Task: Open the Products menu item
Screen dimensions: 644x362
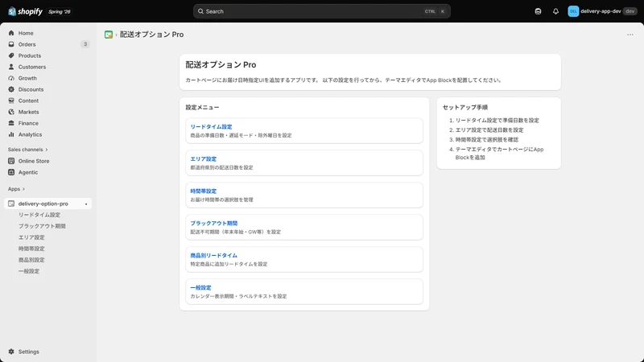Action: [30, 56]
